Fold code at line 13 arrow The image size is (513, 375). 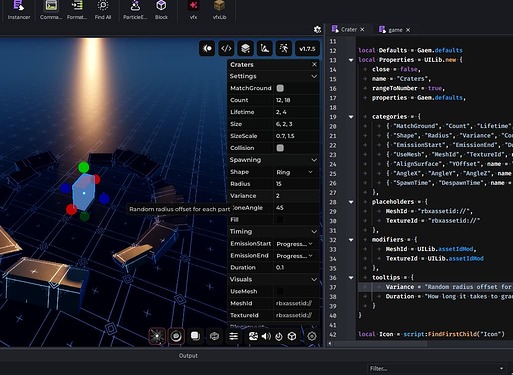coord(351,60)
